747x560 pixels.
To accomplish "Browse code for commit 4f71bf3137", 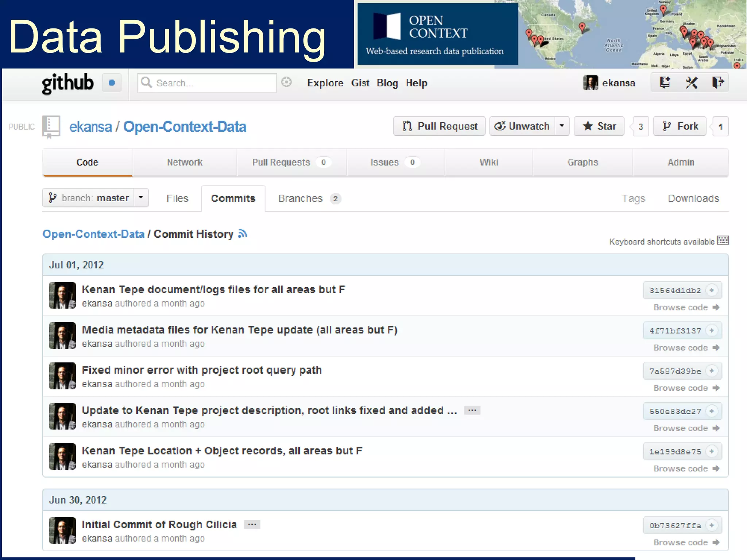I will coord(686,347).
